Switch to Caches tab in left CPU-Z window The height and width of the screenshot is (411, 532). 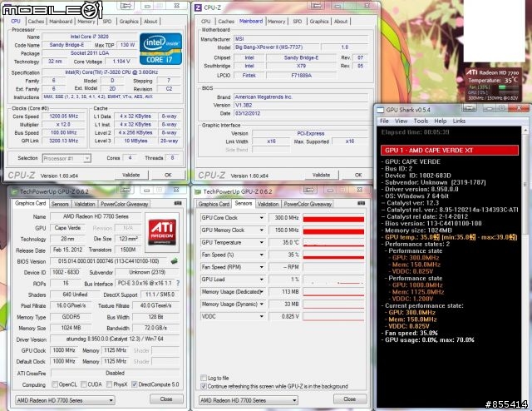36,21
